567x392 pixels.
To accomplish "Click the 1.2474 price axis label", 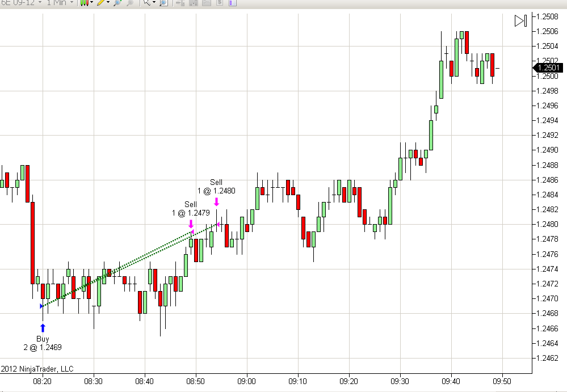I will tap(547, 269).
